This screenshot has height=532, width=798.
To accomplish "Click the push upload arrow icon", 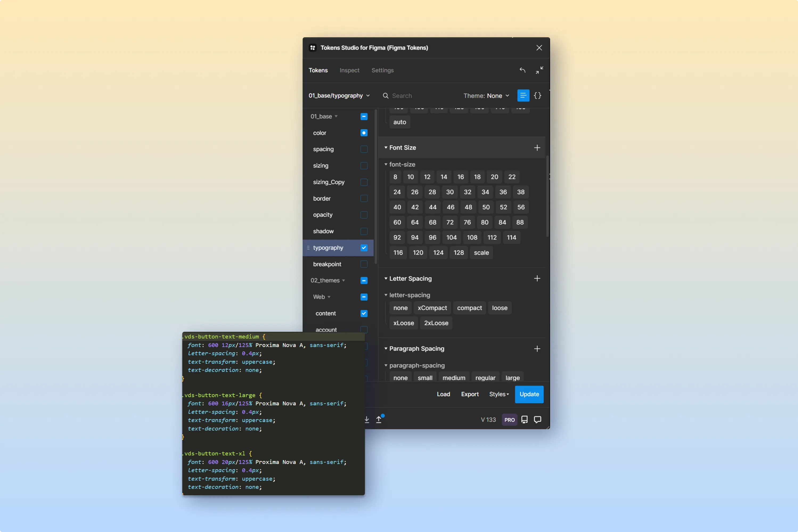I will (379, 420).
